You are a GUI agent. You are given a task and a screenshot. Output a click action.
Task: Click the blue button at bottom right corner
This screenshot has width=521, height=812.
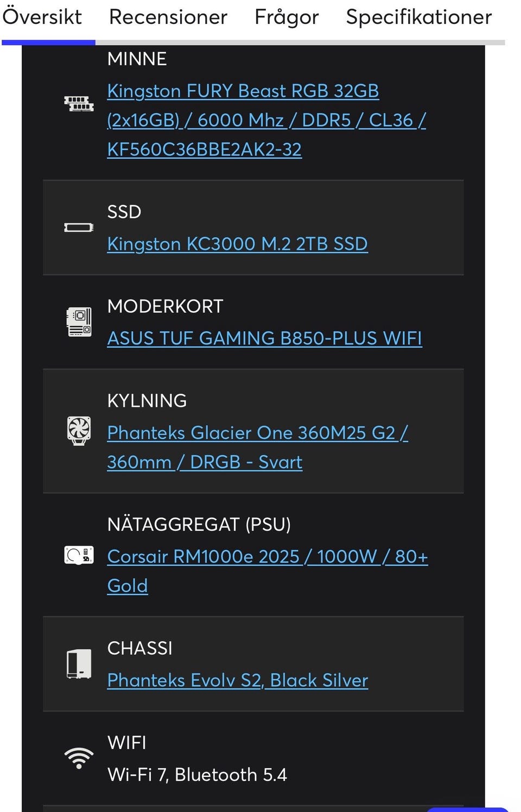468,809
